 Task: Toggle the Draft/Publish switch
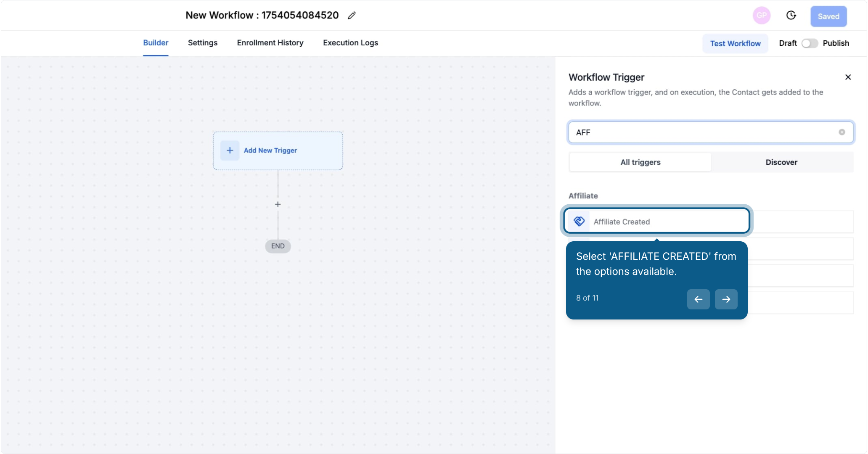click(x=810, y=43)
